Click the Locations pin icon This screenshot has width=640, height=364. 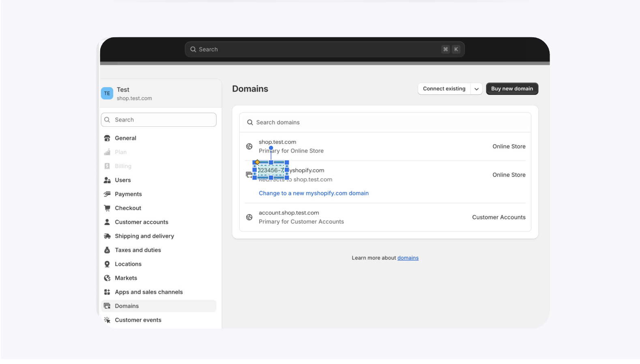[107, 264]
